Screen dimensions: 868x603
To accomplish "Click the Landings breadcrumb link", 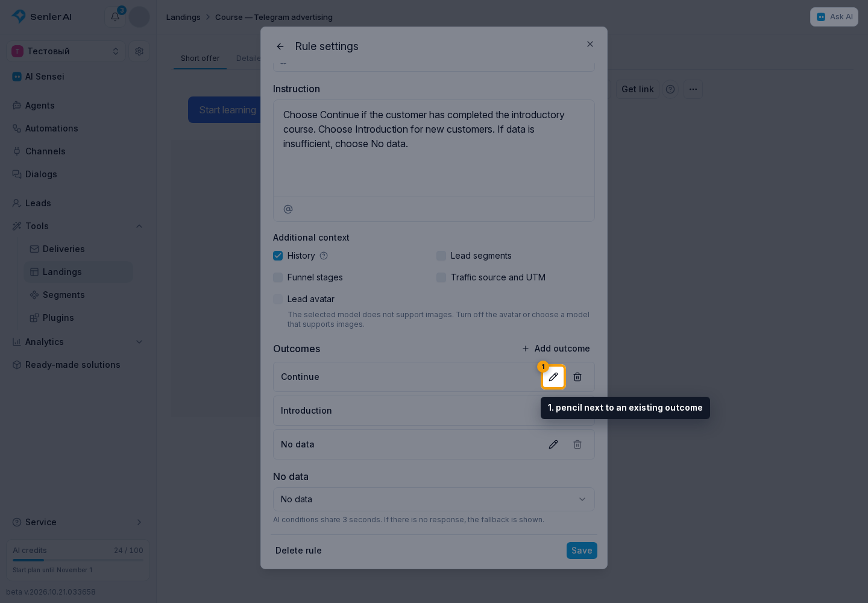I will [x=183, y=17].
